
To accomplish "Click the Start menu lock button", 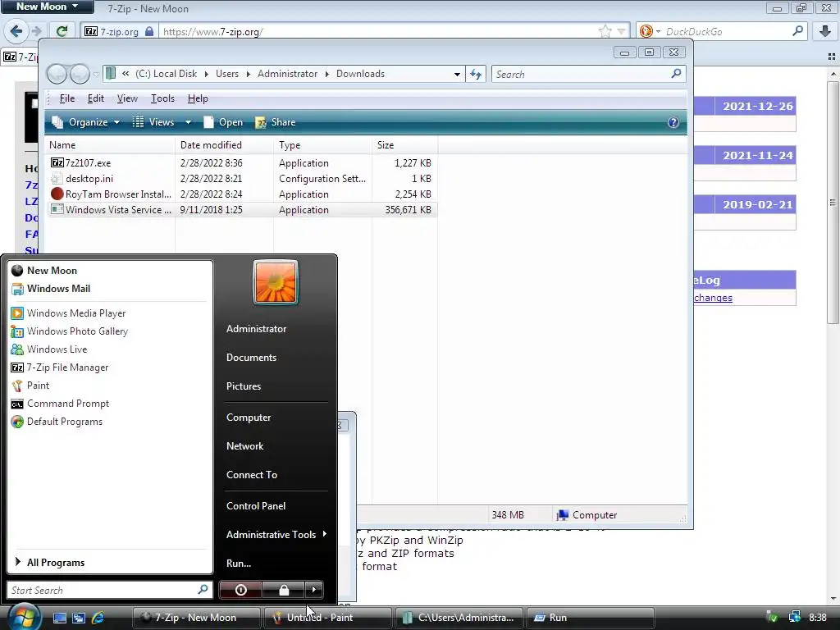I will (x=283, y=590).
